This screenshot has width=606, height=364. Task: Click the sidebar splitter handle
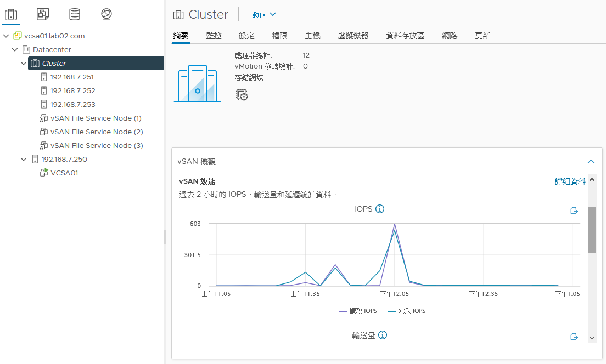point(165,237)
